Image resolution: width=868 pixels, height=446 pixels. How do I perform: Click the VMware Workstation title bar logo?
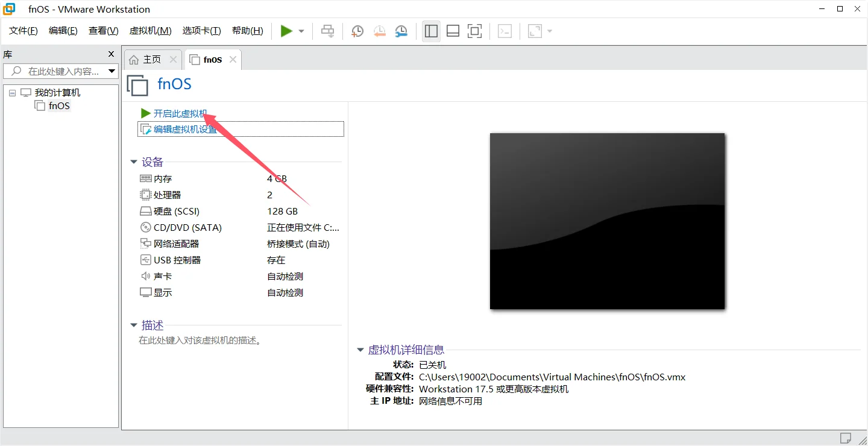click(x=10, y=9)
